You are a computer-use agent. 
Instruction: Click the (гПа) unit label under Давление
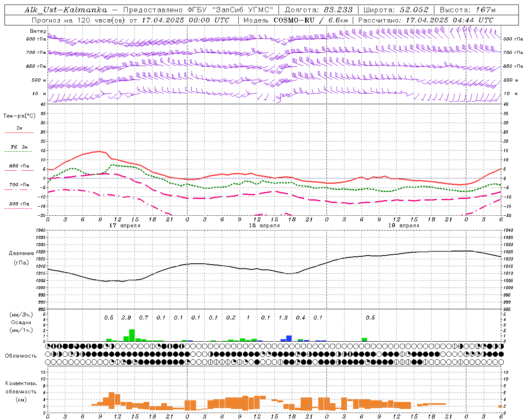coord(21,263)
